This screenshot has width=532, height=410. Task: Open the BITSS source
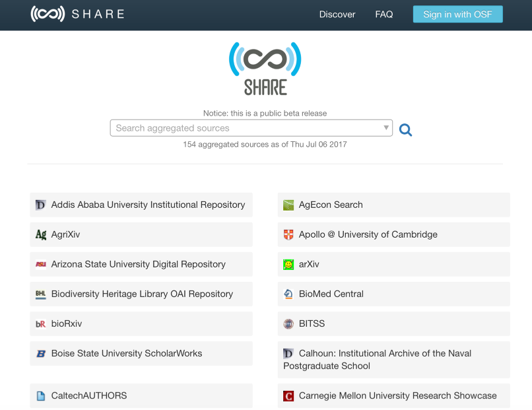(393, 324)
